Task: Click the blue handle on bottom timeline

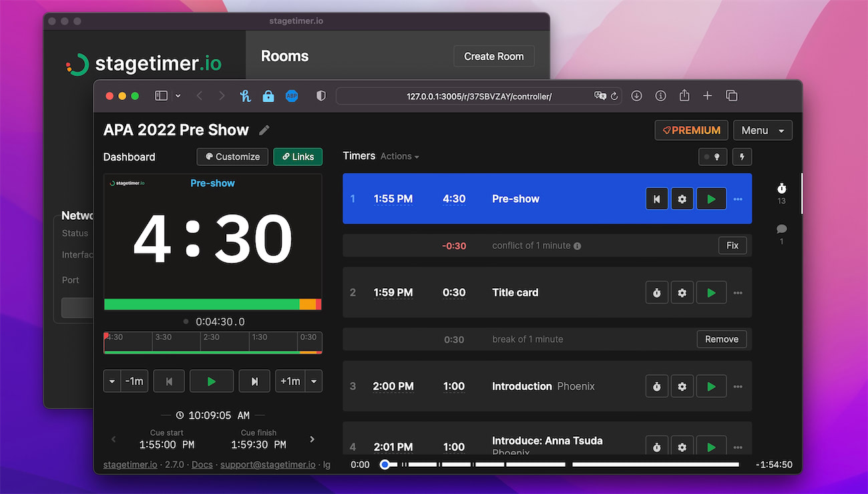Action: click(x=385, y=465)
